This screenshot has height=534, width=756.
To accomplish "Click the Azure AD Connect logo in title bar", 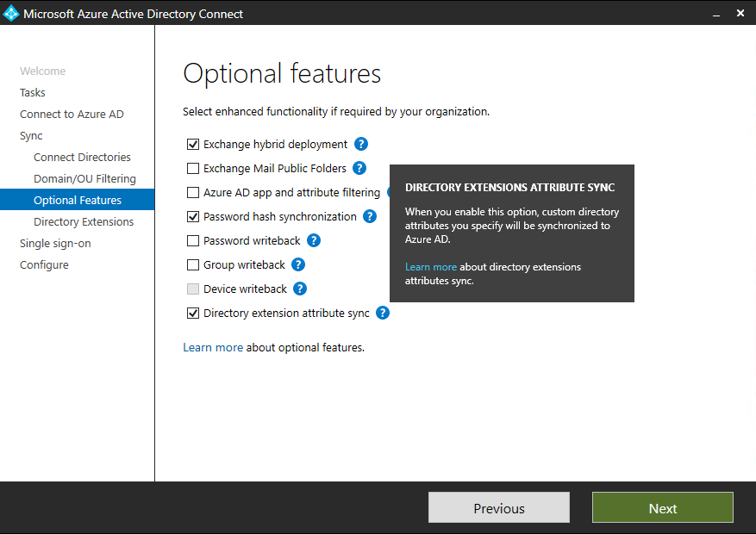I will (10, 14).
